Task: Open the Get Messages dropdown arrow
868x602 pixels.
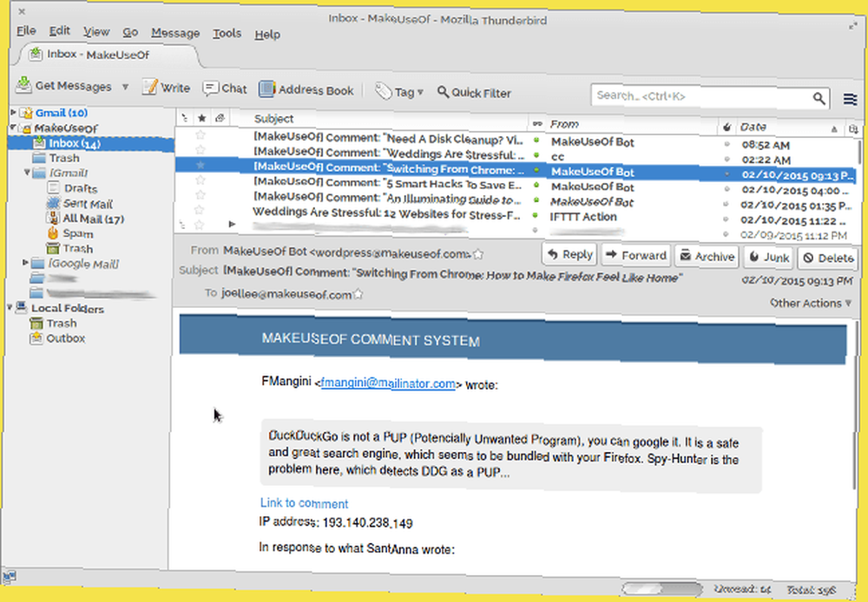Action: pyautogui.click(x=125, y=87)
